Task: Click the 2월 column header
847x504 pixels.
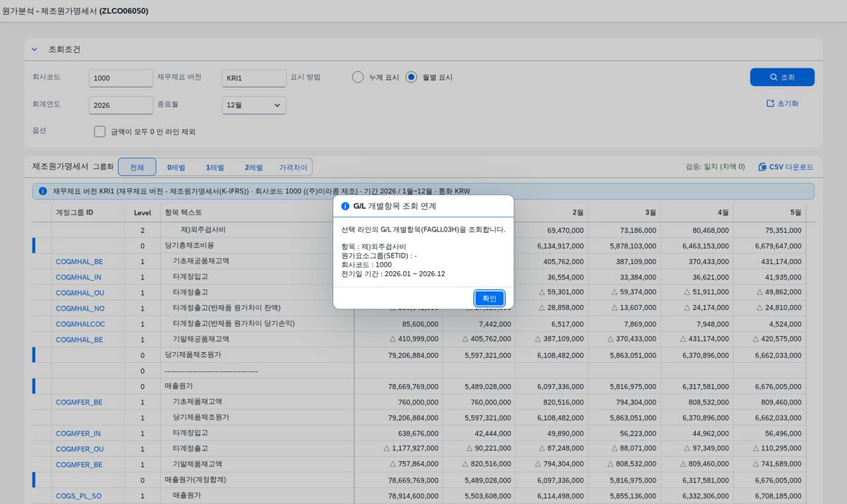Action: pyautogui.click(x=552, y=212)
